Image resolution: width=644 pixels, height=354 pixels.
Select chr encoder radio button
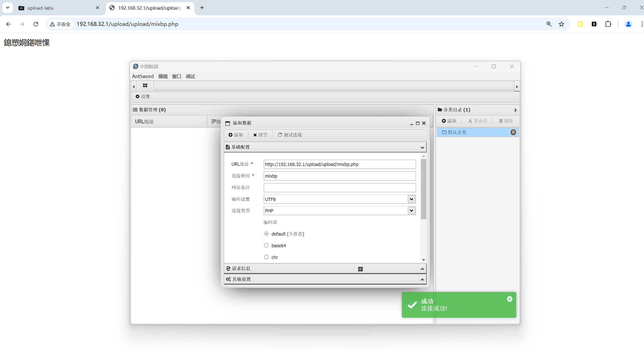coord(266,257)
